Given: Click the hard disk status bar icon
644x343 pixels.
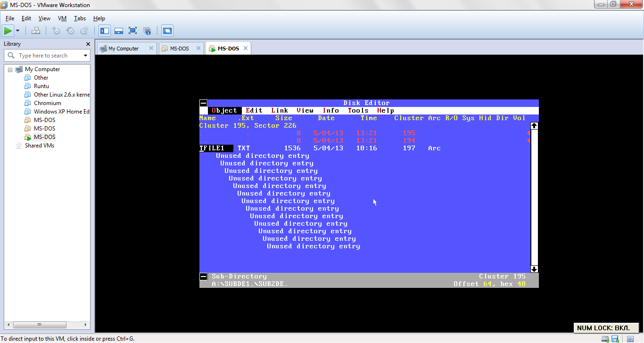Looking at the screenshot, I should (x=605, y=339).
